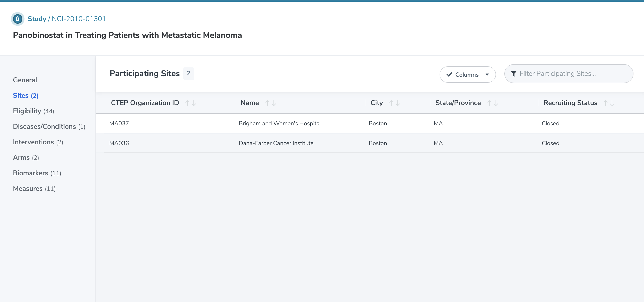The height and width of the screenshot is (302, 644).
Task: Sort Recruiting Status ascending arrow
Action: pyautogui.click(x=605, y=103)
